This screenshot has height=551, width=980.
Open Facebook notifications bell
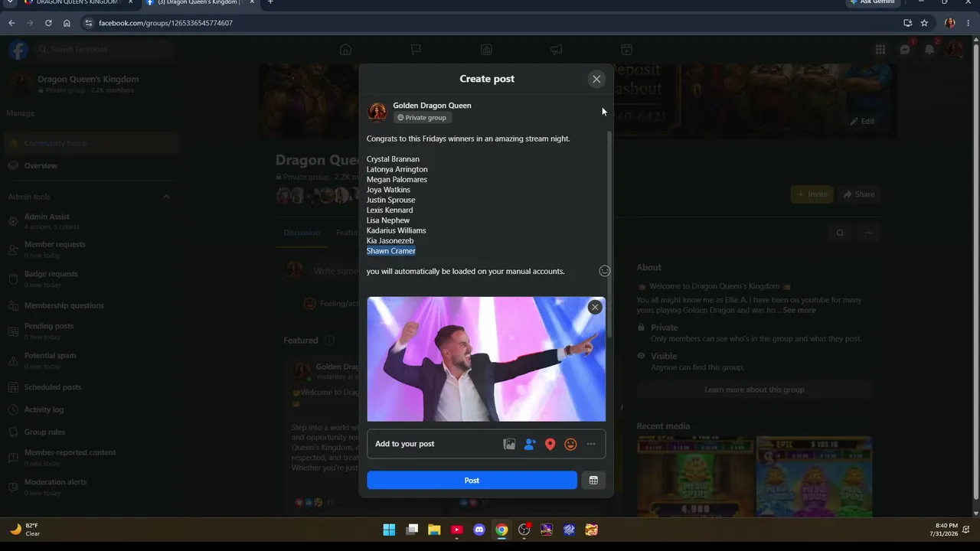coord(929,50)
